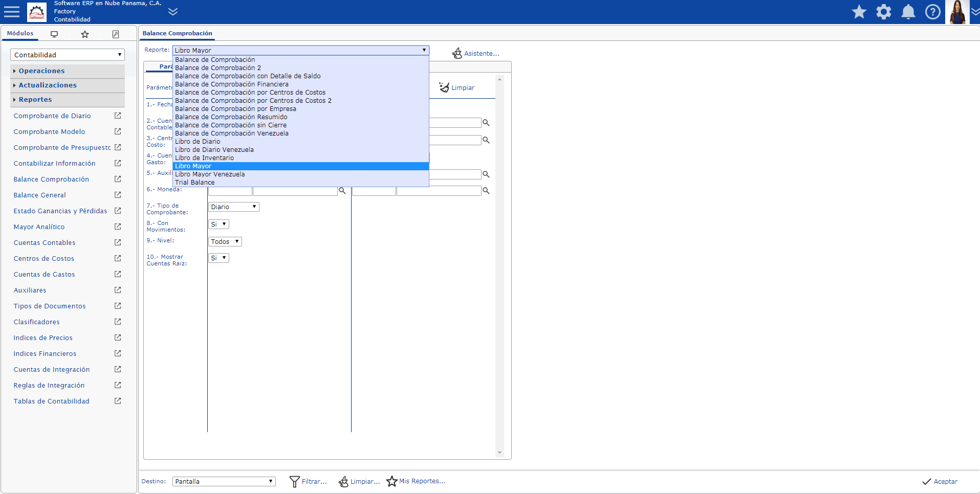The image size is (980, 494).
Task: Open Mayor Analítico link
Action: [x=39, y=227]
